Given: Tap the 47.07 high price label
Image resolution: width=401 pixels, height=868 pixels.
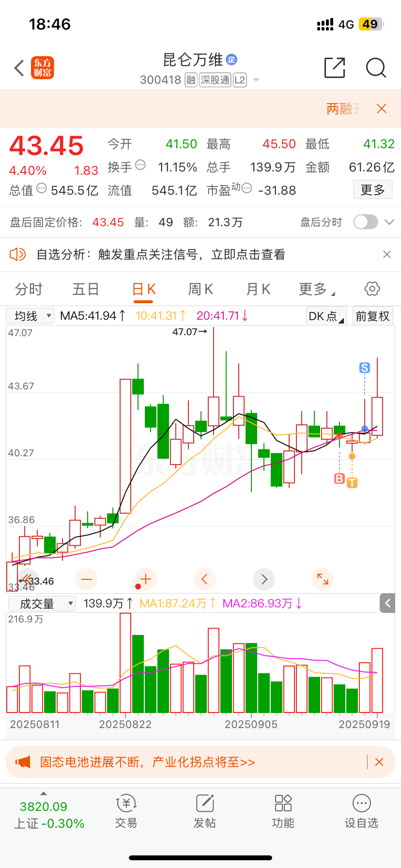Looking at the screenshot, I should (x=189, y=332).
